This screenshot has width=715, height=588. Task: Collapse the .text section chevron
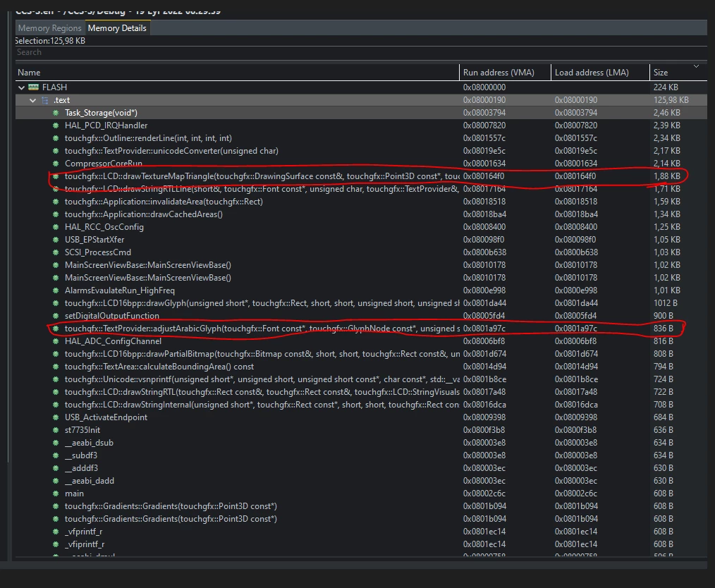tap(33, 100)
